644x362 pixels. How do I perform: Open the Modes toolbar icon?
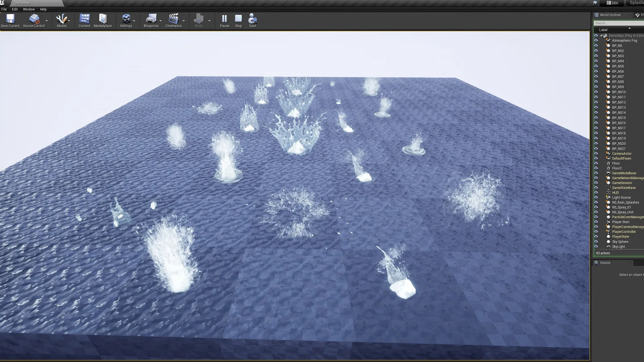[61, 19]
